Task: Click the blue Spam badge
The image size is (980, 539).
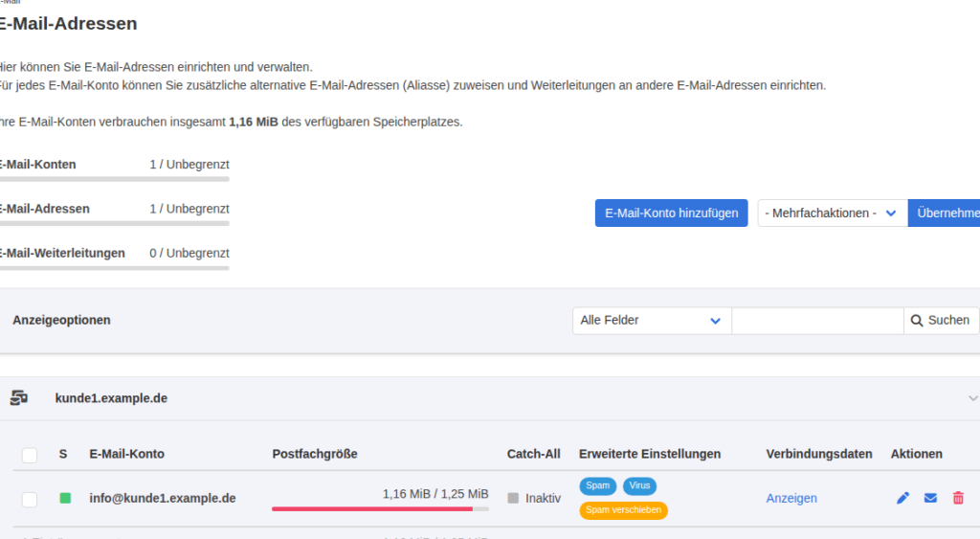Action: pyautogui.click(x=597, y=485)
